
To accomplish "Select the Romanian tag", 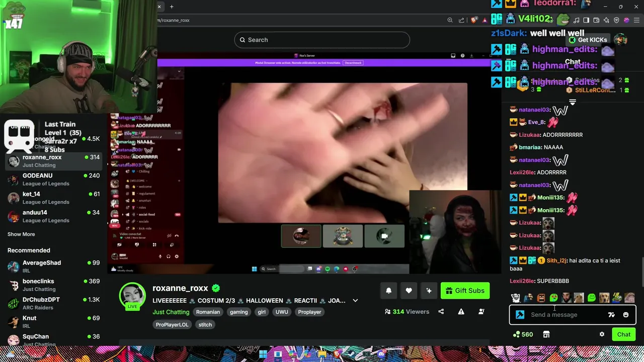I will pyautogui.click(x=208, y=312).
